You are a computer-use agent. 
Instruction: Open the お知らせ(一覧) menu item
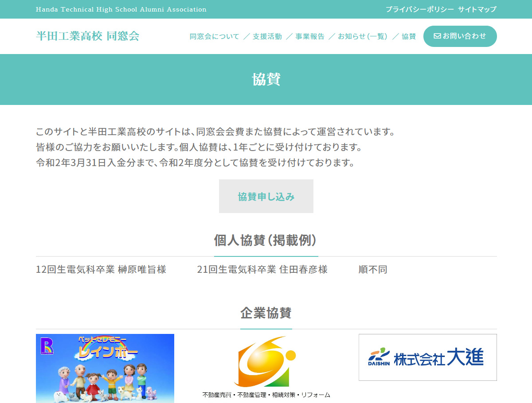click(x=363, y=36)
